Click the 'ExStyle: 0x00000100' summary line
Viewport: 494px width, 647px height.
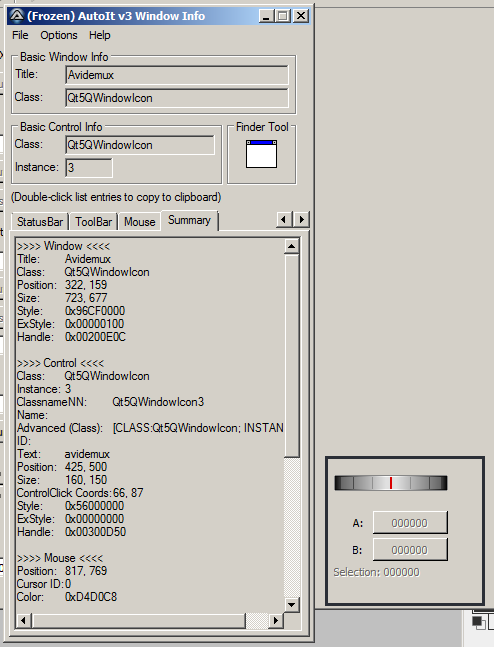pos(70,324)
